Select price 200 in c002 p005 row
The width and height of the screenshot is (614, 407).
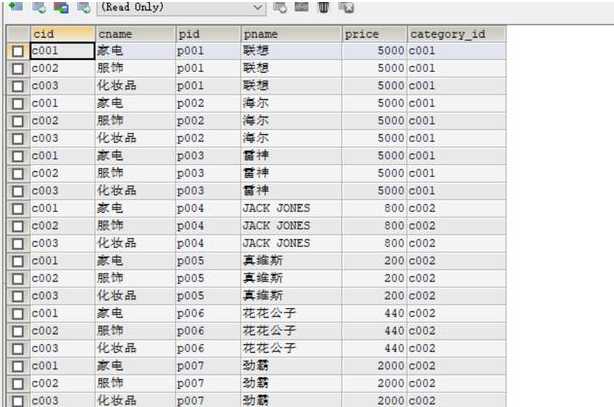pyautogui.click(x=374, y=279)
